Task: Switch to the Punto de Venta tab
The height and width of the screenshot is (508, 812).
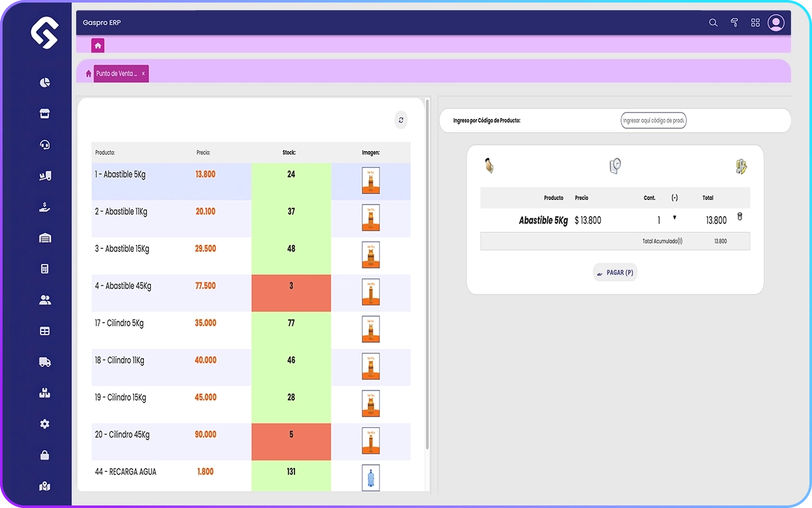Action: (x=116, y=74)
